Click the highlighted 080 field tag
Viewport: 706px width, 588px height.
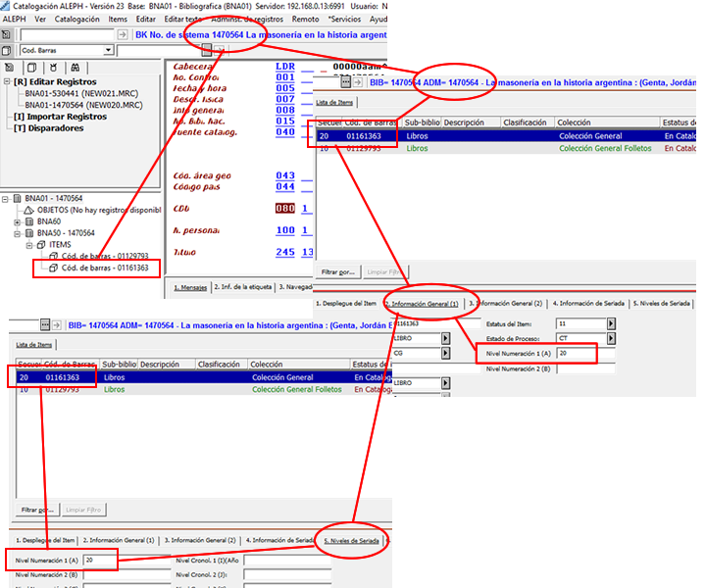(x=285, y=209)
